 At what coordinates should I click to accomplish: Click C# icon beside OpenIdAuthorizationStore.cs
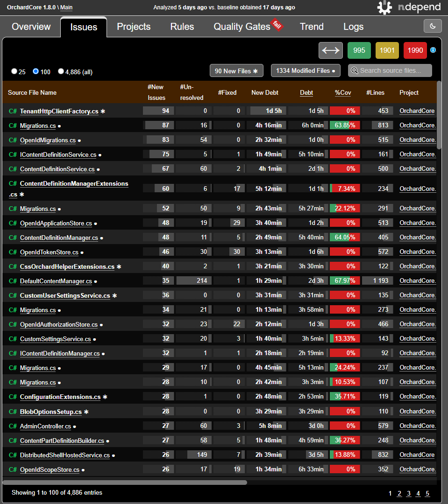pyautogui.click(x=13, y=324)
